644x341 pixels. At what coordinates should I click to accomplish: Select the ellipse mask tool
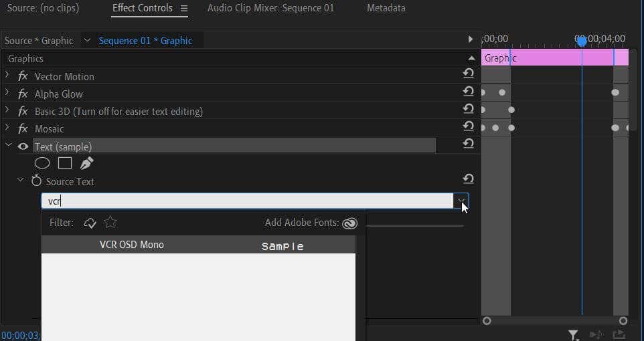click(x=42, y=162)
